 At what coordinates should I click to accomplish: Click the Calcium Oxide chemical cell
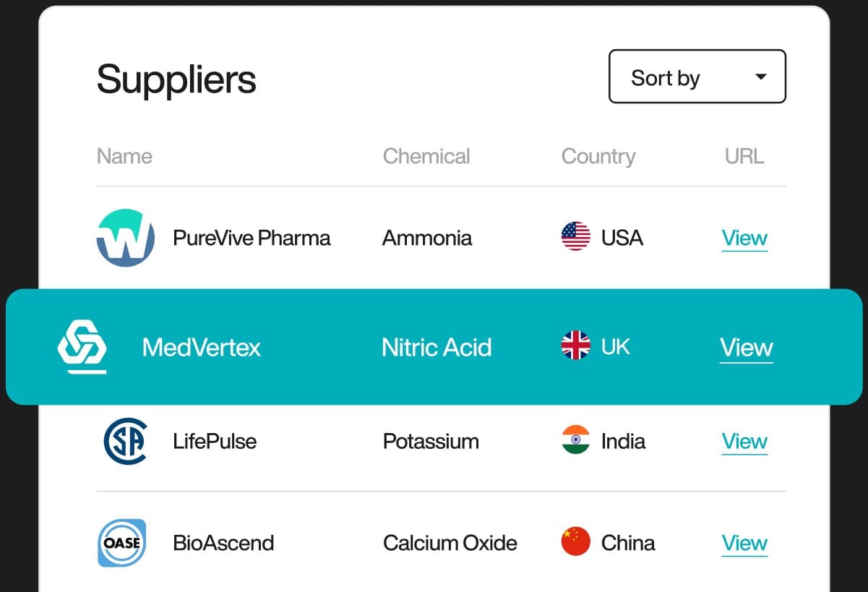pos(450,543)
